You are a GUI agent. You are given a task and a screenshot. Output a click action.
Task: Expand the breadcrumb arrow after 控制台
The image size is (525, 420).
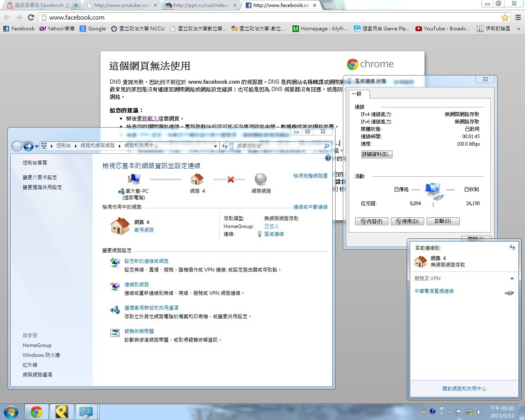[76, 146]
